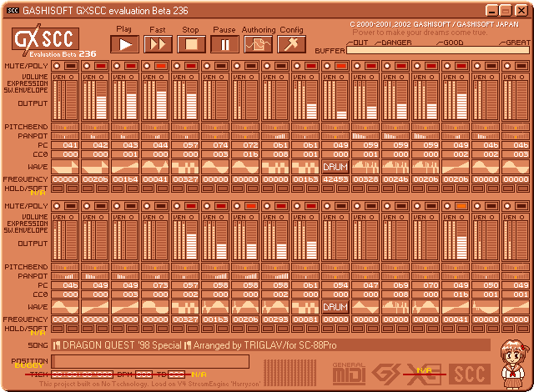The height and width of the screenshot is (392, 534).
Task: Toggle the poly rectangle above PC 069 channel
Action: [x=401, y=206]
